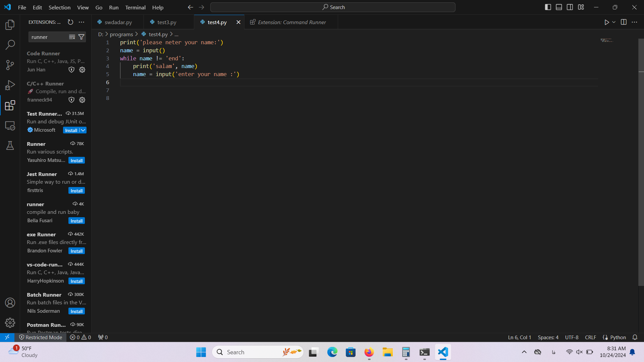Change CRLF end of line sequence

coord(590,337)
